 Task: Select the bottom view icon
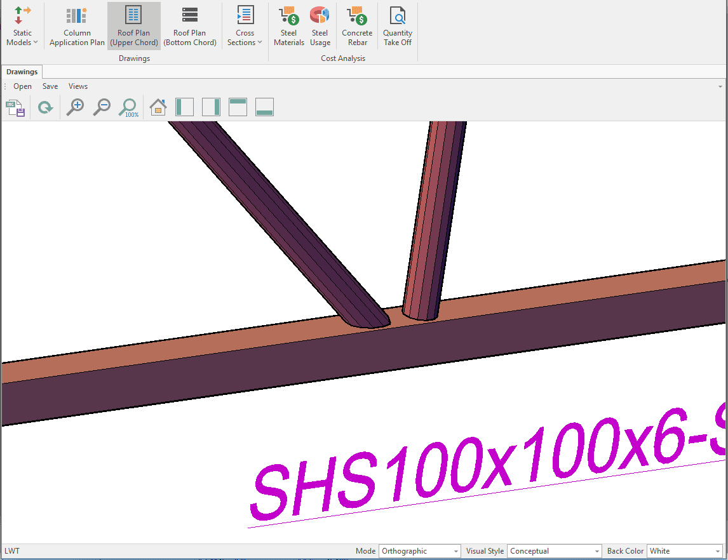tap(264, 107)
